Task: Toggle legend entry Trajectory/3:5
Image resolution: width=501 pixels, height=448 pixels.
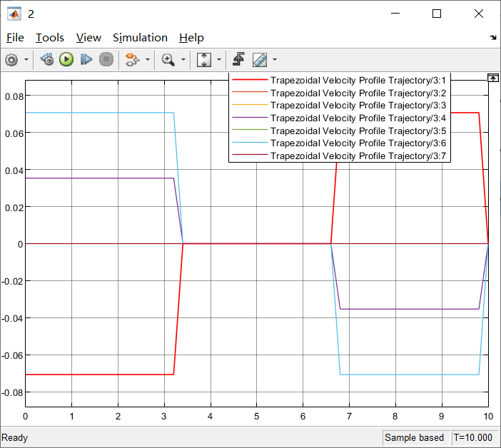Action: click(340, 131)
